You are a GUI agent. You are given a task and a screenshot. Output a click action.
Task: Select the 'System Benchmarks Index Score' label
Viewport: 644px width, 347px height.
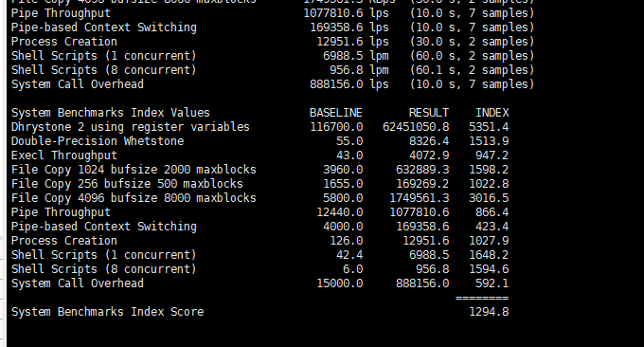coord(107,312)
